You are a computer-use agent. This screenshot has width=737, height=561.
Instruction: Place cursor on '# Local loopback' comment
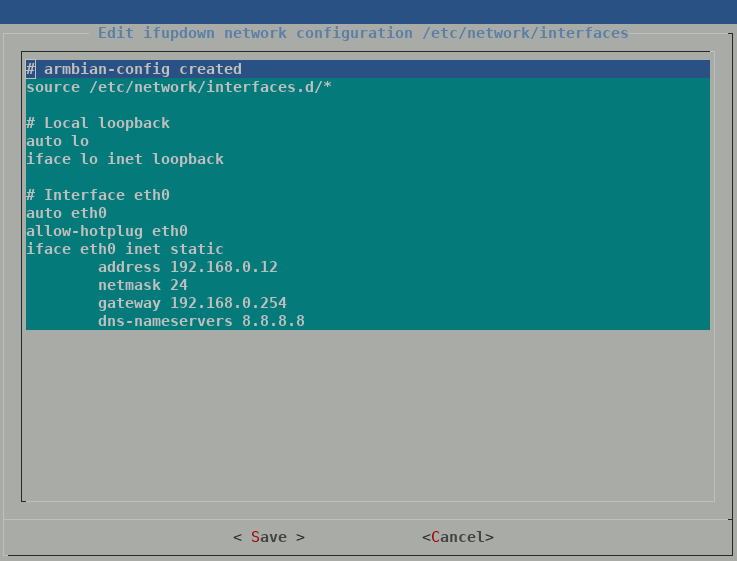click(98, 123)
